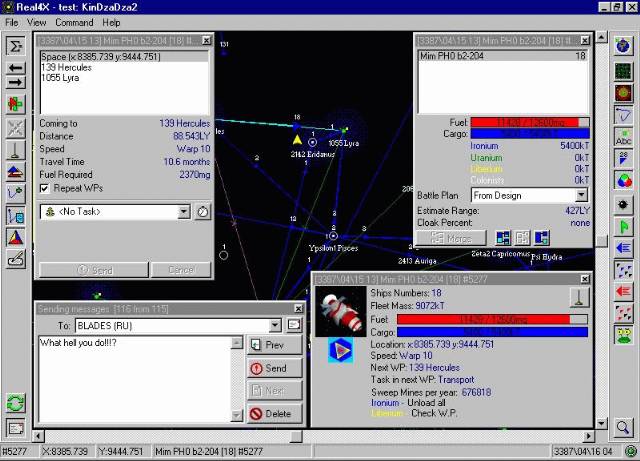This screenshot has width=640, height=461.
Task: Click the blue-white icon at the right of Merge
Action: click(x=542, y=238)
